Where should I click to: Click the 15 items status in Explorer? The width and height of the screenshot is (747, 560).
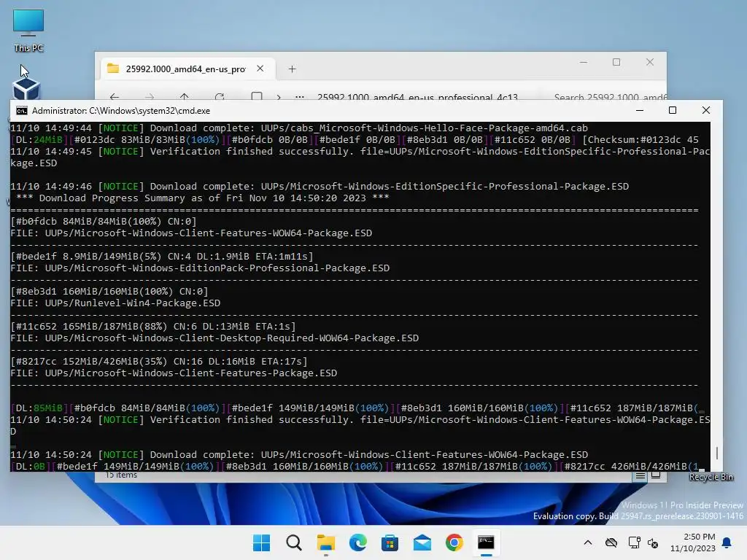(122, 475)
